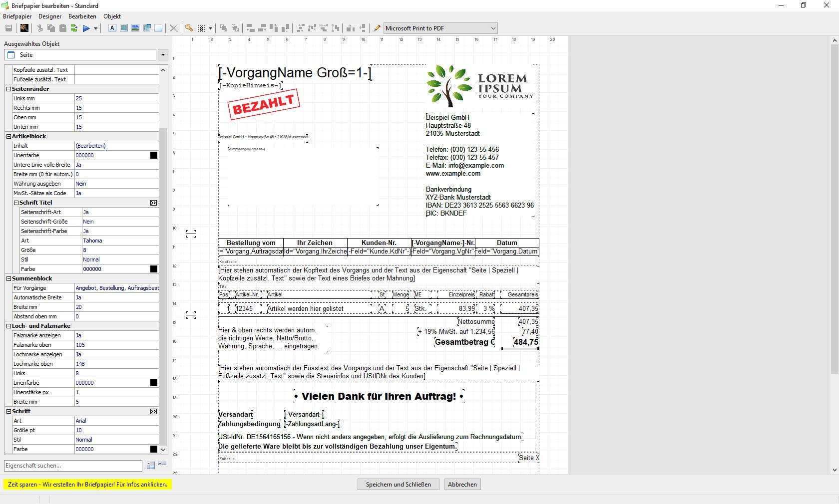The width and height of the screenshot is (839, 504).
Task: Toggle 'Seitenschrift-Größe' value Nein
Action: tap(120, 222)
